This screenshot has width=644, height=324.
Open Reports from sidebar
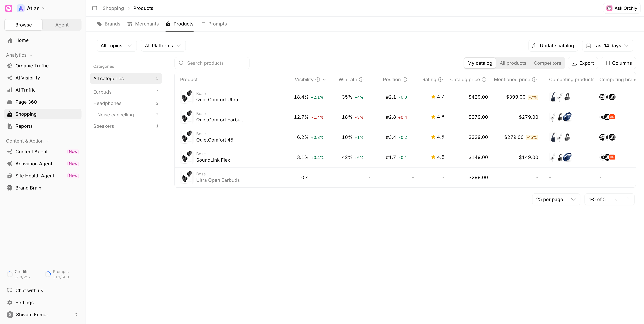pyautogui.click(x=43, y=126)
